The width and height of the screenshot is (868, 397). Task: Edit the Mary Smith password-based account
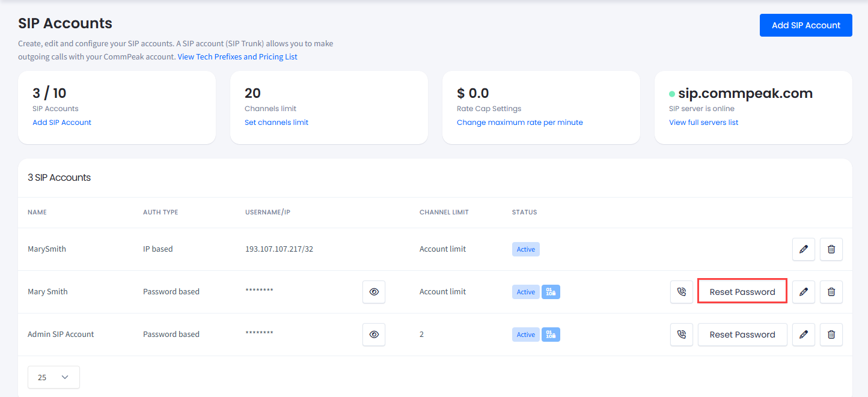coord(803,291)
